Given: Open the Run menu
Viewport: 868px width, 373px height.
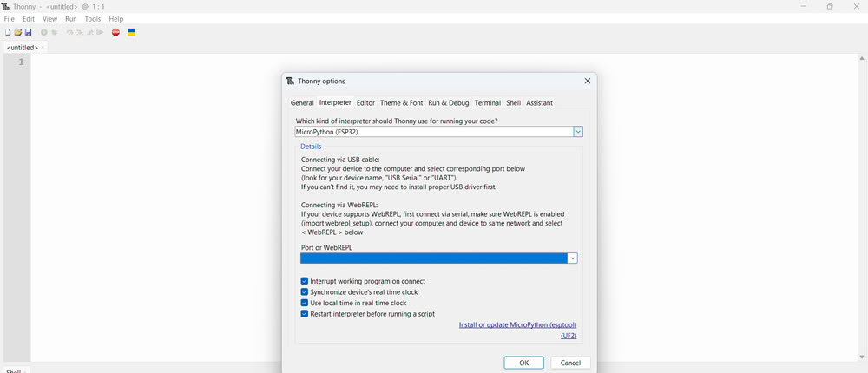Looking at the screenshot, I should 71,19.
